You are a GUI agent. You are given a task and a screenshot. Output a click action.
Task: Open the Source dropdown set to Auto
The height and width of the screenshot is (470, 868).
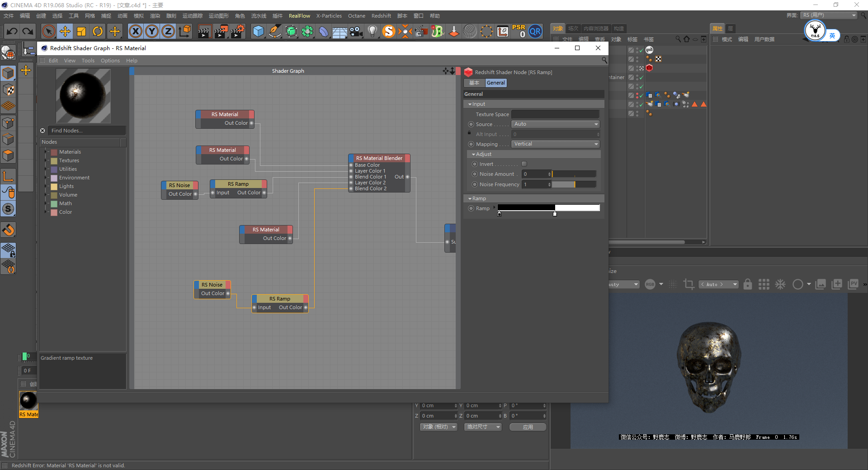click(556, 124)
